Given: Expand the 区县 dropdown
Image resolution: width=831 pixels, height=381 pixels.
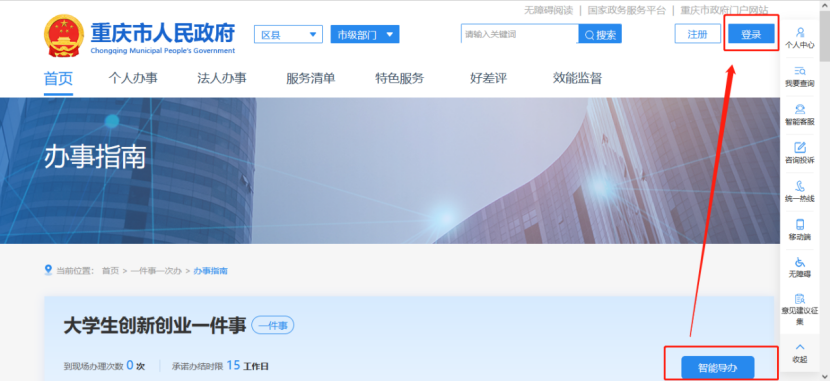Looking at the screenshot, I should [x=288, y=34].
